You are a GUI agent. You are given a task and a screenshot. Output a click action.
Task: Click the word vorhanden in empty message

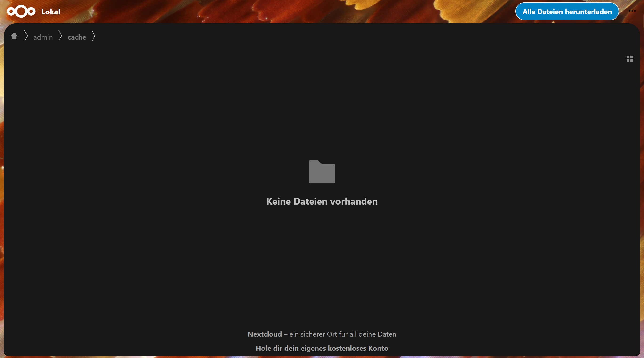click(x=354, y=201)
